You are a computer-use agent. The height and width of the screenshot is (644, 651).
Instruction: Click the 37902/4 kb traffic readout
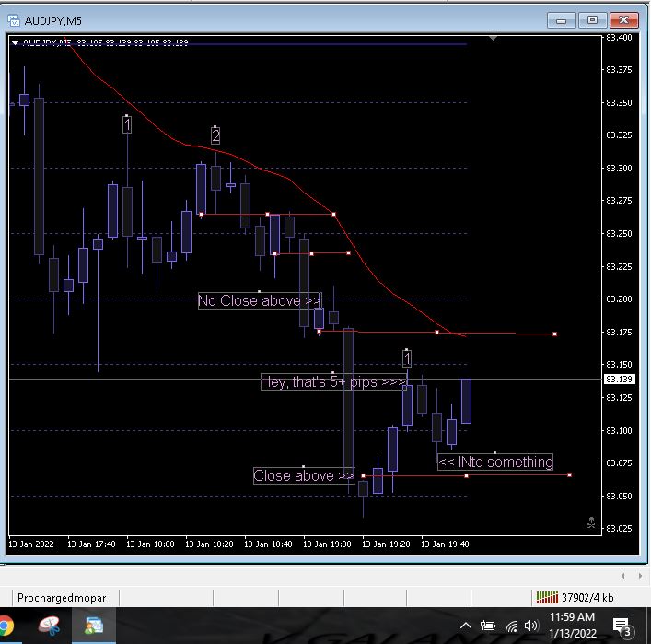[587, 598]
